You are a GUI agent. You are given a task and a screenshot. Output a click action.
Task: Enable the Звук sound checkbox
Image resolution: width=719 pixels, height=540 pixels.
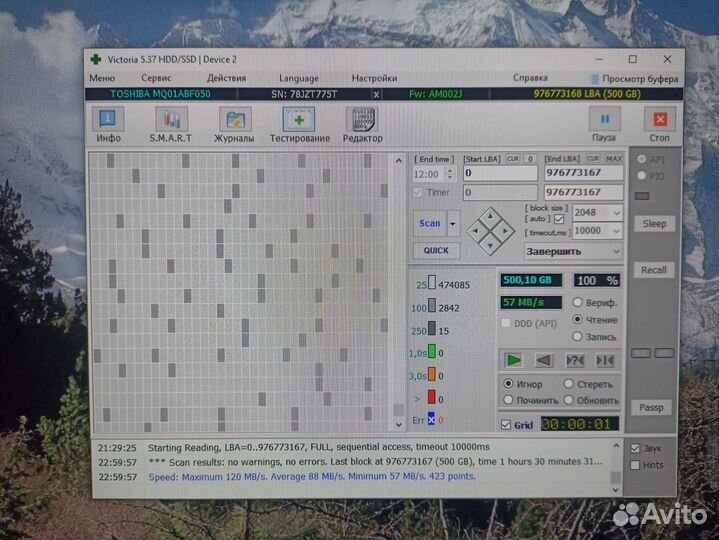pyautogui.click(x=633, y=448)
